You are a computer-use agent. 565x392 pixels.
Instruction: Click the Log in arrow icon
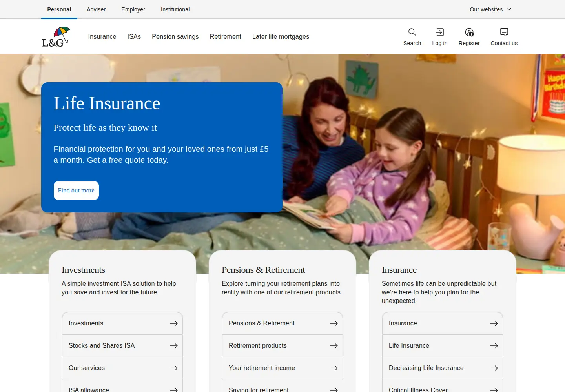(440, 32)
